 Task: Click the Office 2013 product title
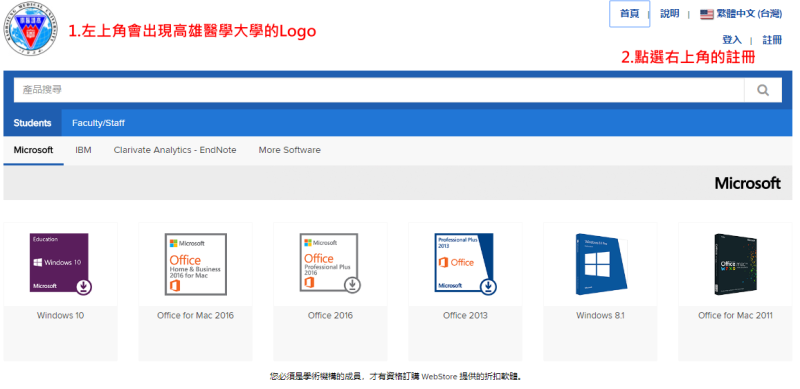point(465,315)
